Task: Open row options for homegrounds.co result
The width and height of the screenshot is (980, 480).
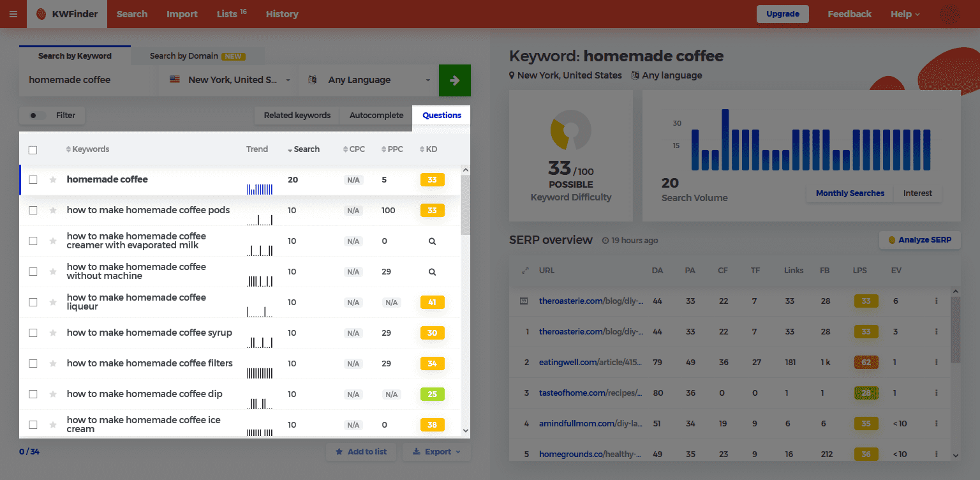Action: (x=936, y=454)
